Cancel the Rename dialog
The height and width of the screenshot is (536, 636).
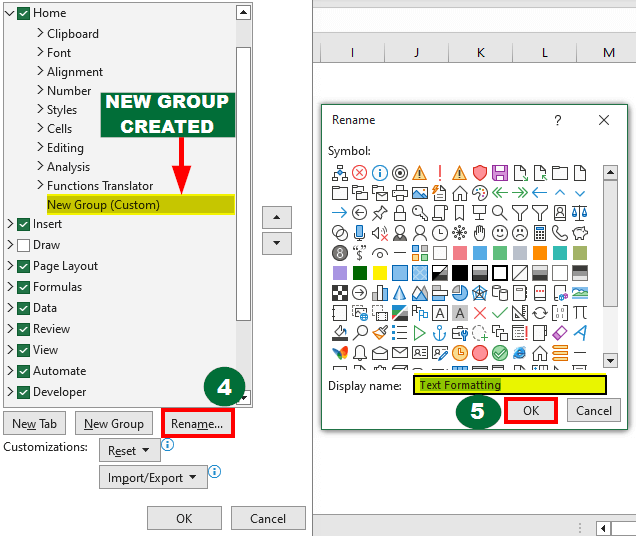[x=594, y=411]
